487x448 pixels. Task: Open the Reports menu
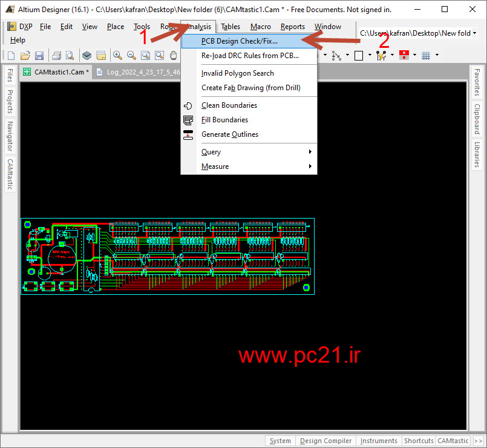point(293,27)
